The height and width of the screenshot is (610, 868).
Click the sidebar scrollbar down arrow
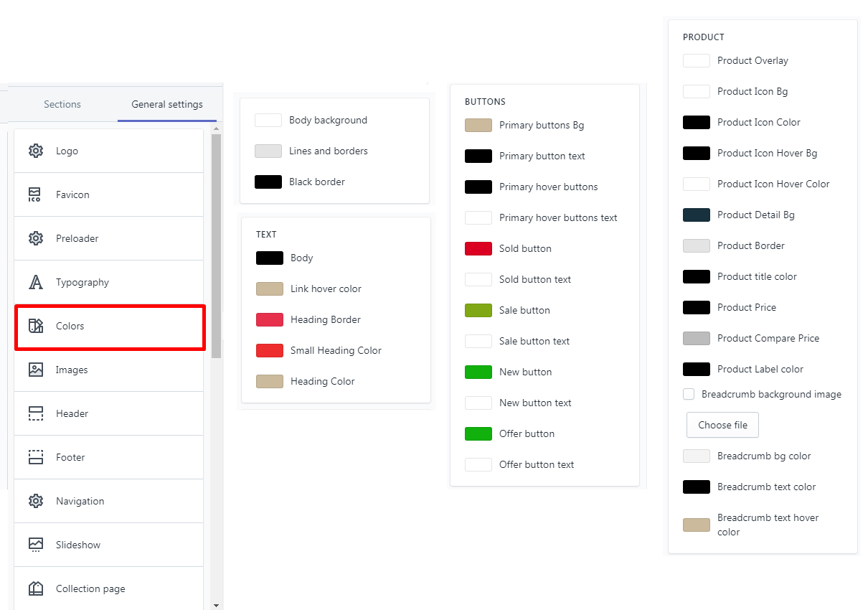pos(217,605)
